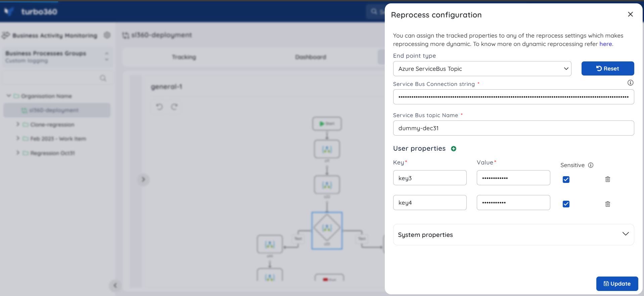Open the Business Processes Groups selector
Viewport: 644px width, 296px height.
(x=57, y=56)
